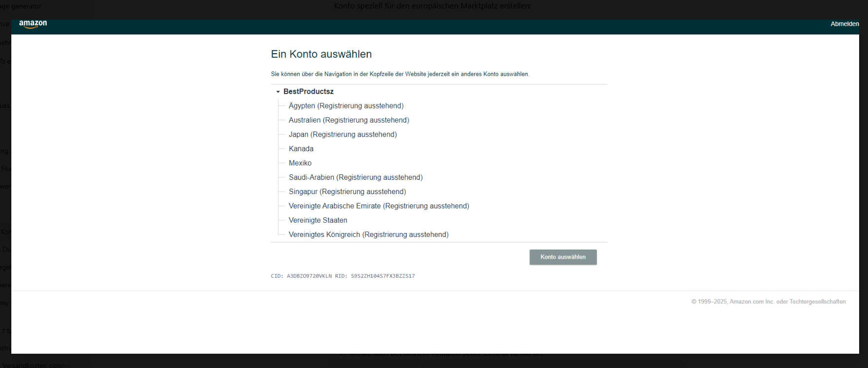This screenshot has height=368, width=868.
Task: Select Singapur (Registrierung ausstehend)
Action: (347, 192)
